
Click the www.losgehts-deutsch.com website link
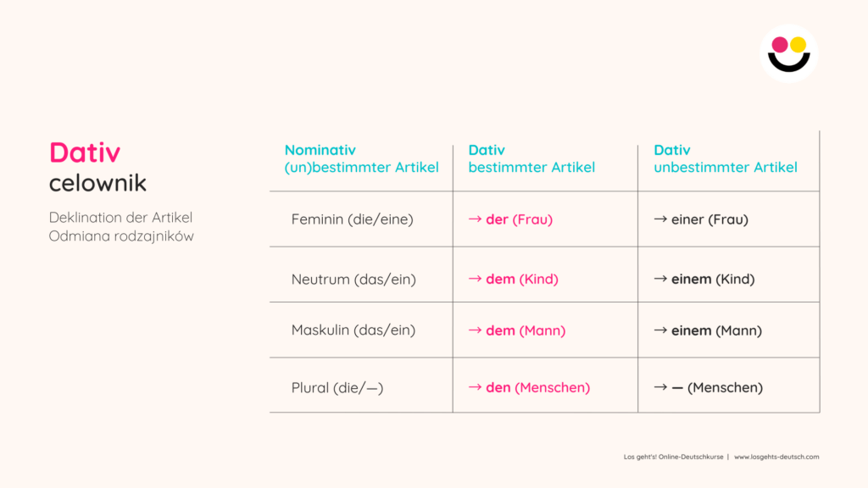click(x=776, y=457)
